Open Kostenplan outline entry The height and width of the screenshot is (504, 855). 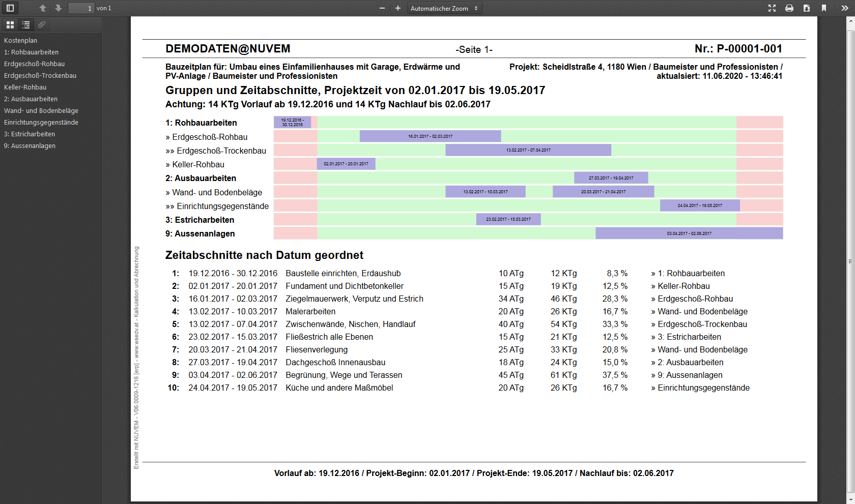tap(20, 41)
